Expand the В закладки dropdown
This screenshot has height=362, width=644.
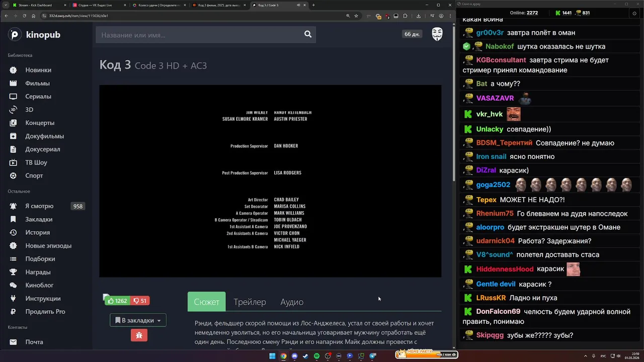point(138,320)
